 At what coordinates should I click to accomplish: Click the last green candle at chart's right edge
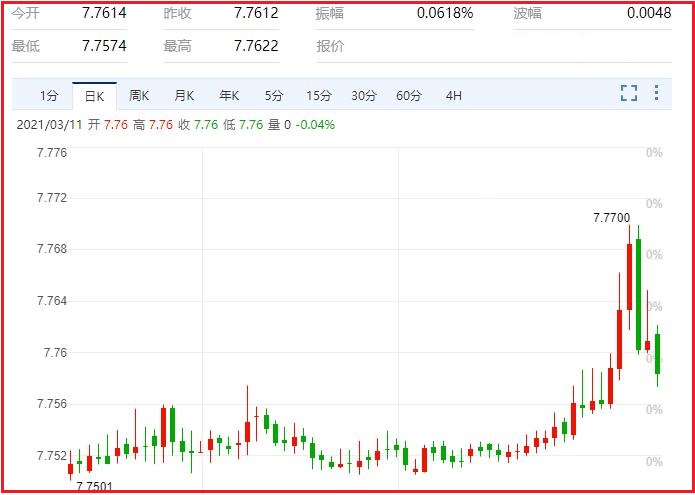657,354
